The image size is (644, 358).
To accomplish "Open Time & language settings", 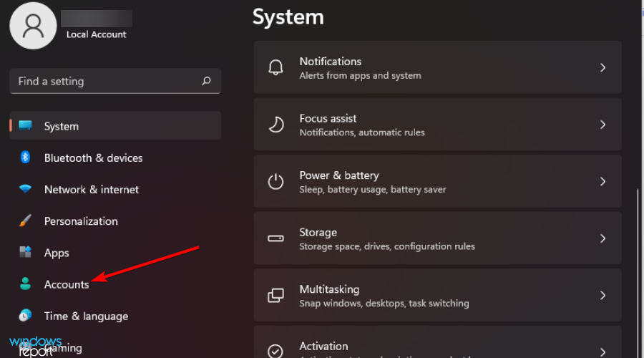I will coord(115,316).
